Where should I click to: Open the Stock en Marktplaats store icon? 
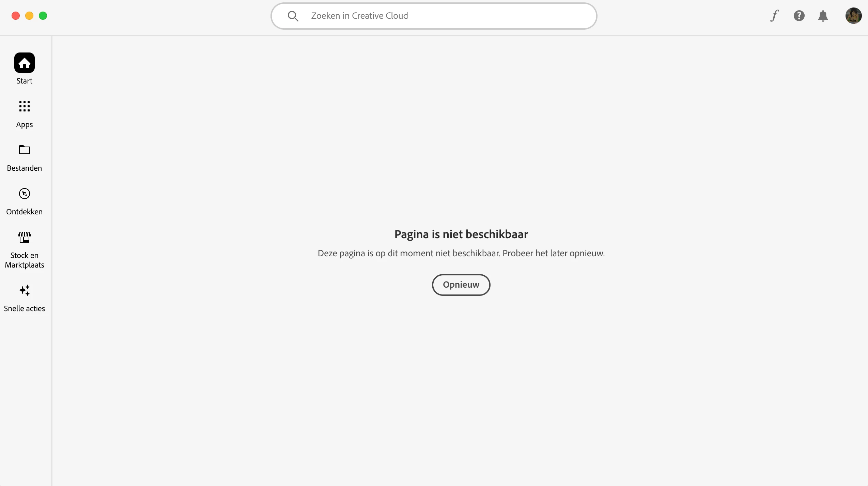click(x=25, y=237)
